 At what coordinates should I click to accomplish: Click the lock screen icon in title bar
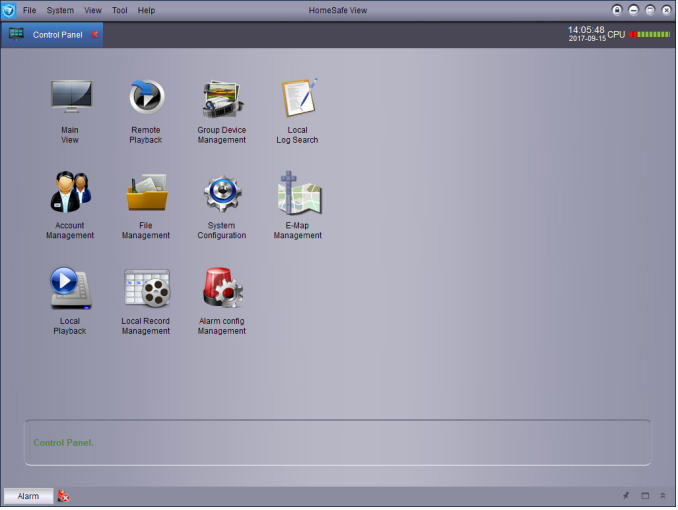coord(617,10)
